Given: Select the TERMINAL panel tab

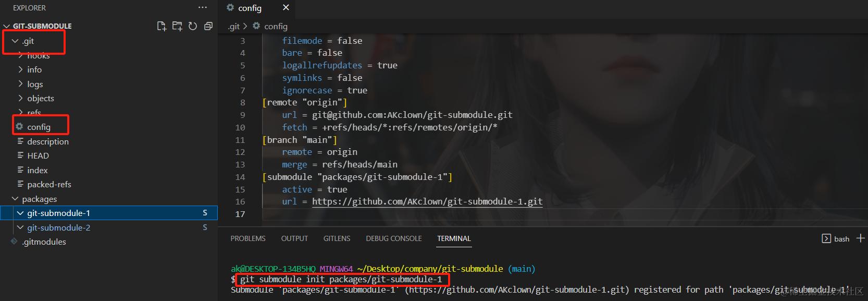Looking at the screenshot, I should 454,238.
